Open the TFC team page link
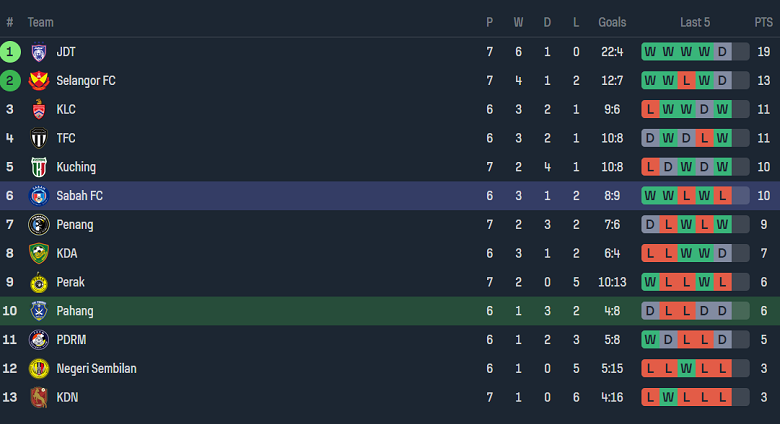 click(x=66, y=139)
